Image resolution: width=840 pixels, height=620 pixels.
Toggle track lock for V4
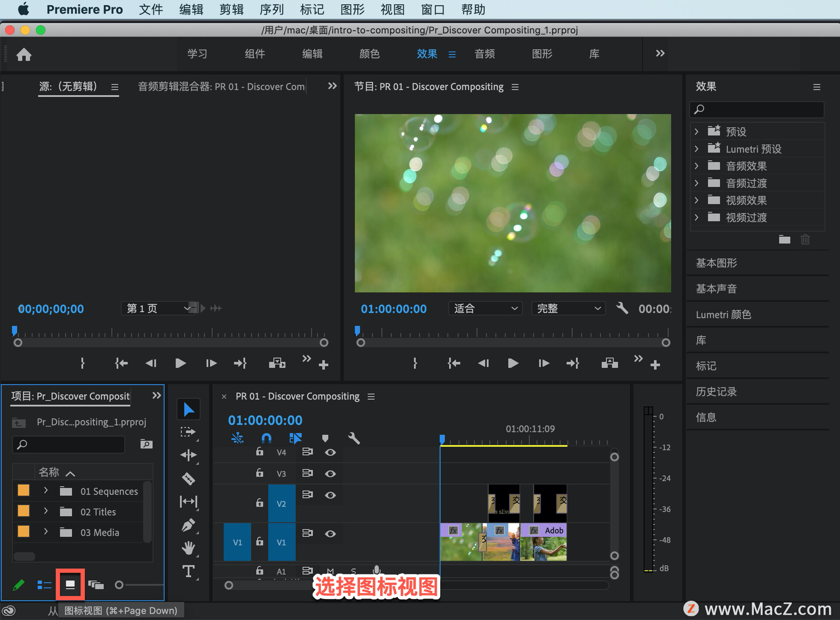point(259,451)
